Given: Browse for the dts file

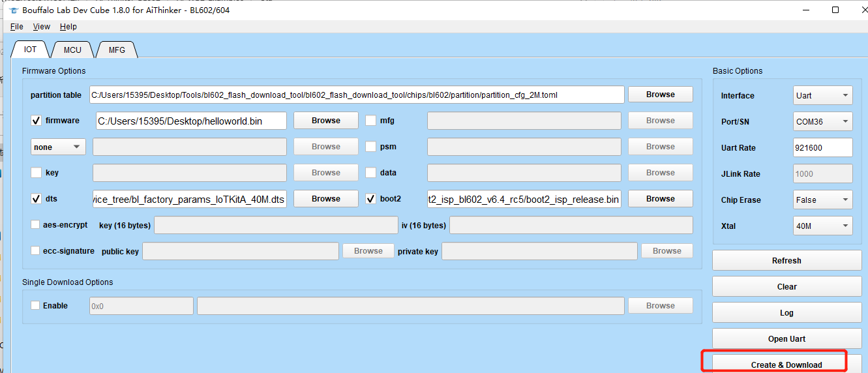Looking at the screenshot, I should pyautogui.click(x=326, y=199).
